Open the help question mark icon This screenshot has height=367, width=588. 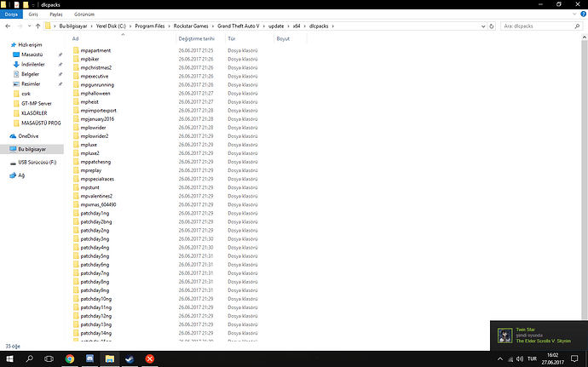(583, 14)
